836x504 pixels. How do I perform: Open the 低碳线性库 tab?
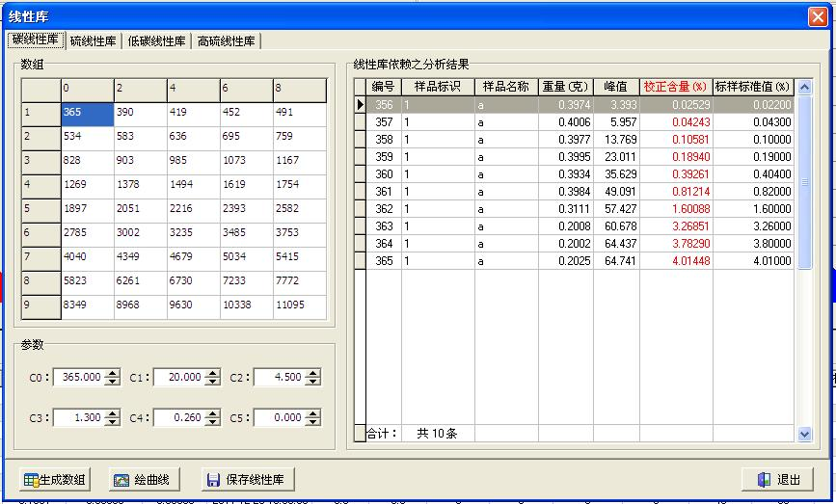156,41
